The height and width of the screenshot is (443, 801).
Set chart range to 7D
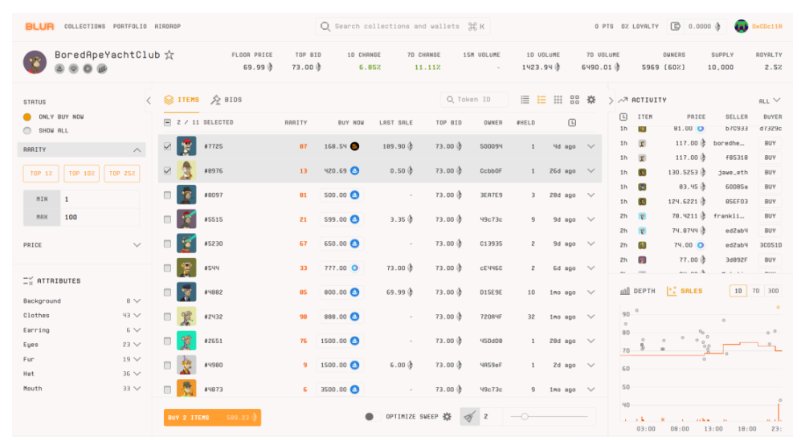pyautogui.click(x=756, y=291)
